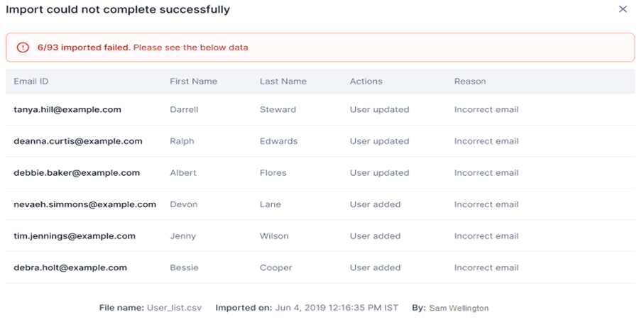Image resolution: width=644 pixels, height=322 pixels.
Task: Choose debra.holt@example.com row
Action: (x=320, y=267)
